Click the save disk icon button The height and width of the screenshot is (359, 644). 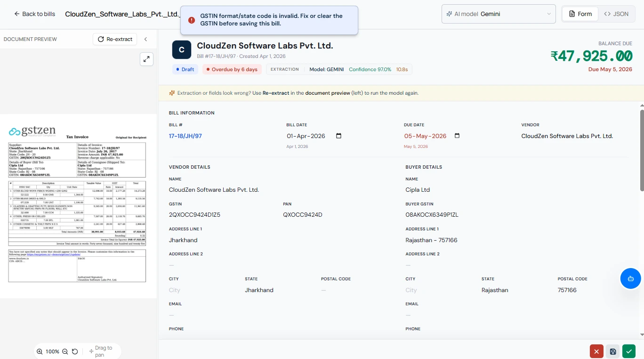click(612, 351)
